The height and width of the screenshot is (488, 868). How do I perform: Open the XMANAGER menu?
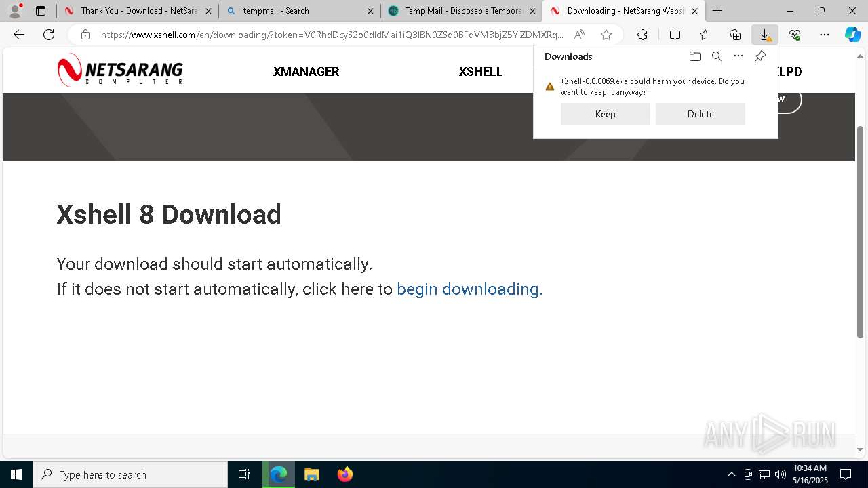306,72
